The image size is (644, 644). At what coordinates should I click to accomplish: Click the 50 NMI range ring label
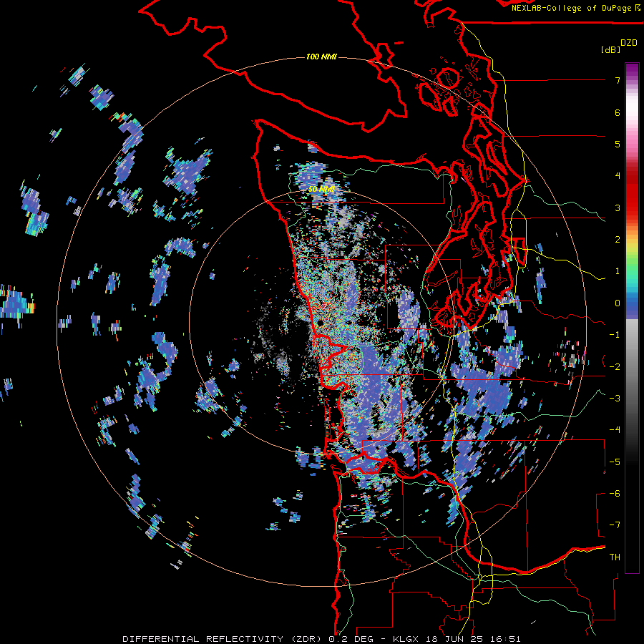click(321, 189)
